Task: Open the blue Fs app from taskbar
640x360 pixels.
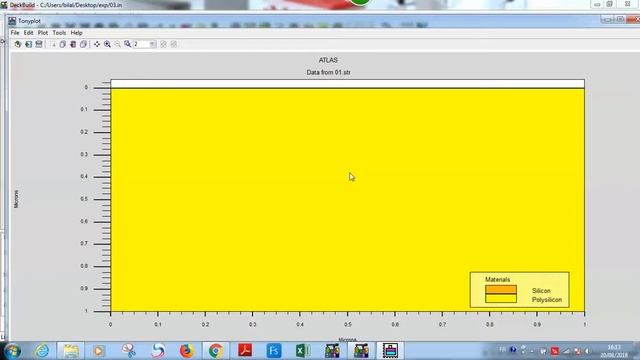Action: [274, 351]
